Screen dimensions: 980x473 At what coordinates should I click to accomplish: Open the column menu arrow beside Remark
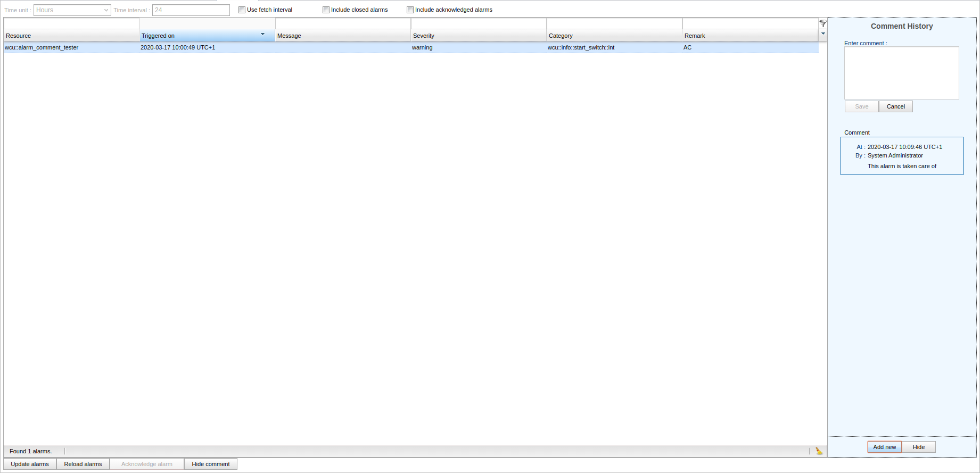(823, 34)
